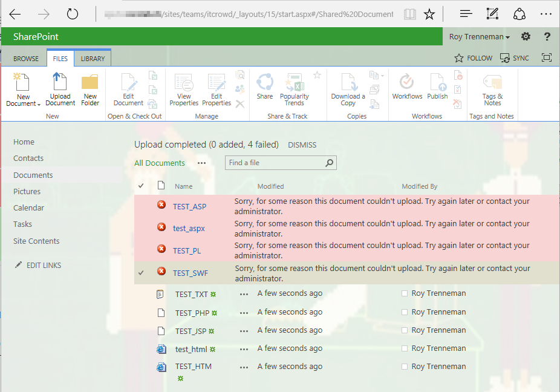Screen dimensions: 560x392
Task: Open the Workflows ribbon button
Action: (407, 86)
